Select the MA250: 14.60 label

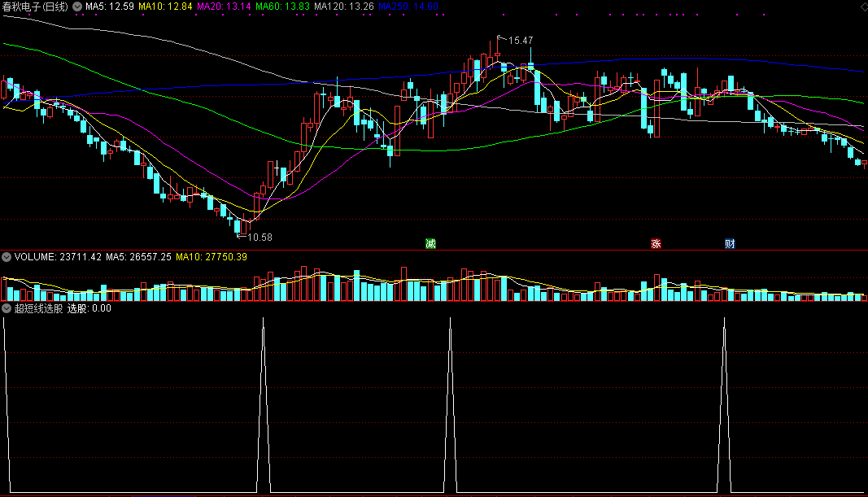point(408,7)
